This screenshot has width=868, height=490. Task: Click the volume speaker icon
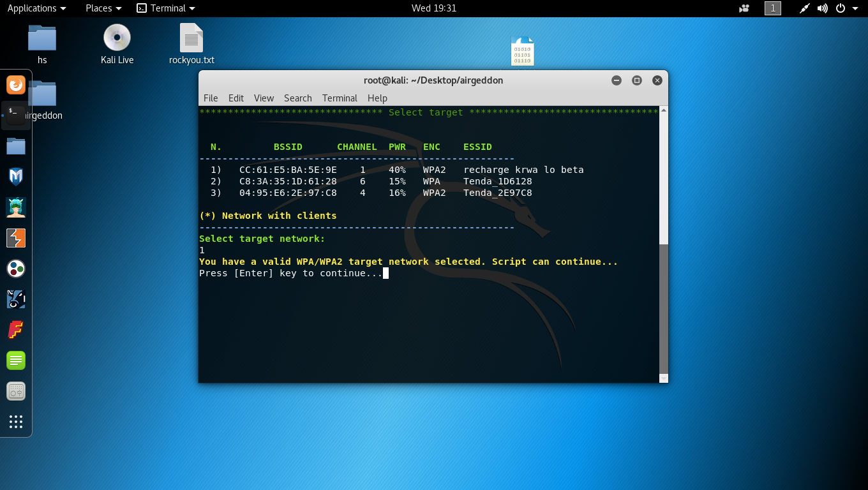[x=823, y=8]
